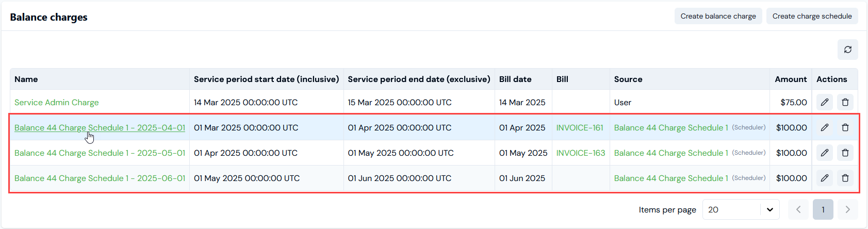Open the Items per page dropdown
This screenshot has width=868, height=229.
[x=741, y=209]
